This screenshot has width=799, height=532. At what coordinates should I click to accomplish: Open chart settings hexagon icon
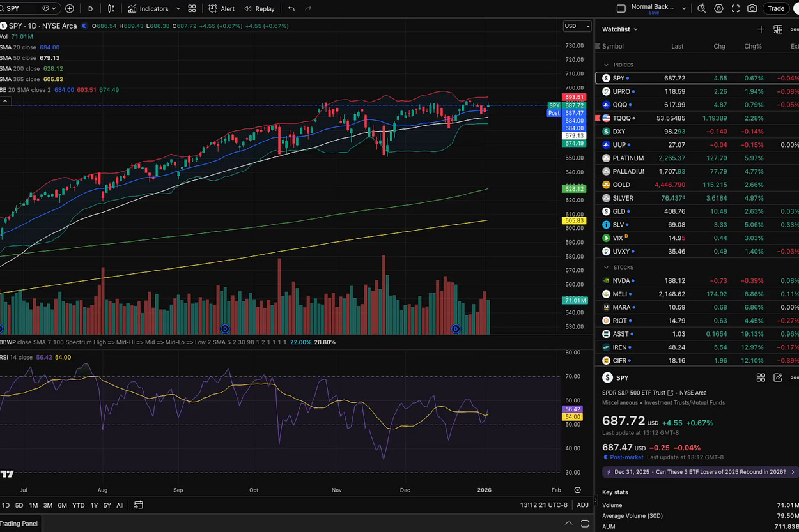pyautogui.click(x=718, y=9)
